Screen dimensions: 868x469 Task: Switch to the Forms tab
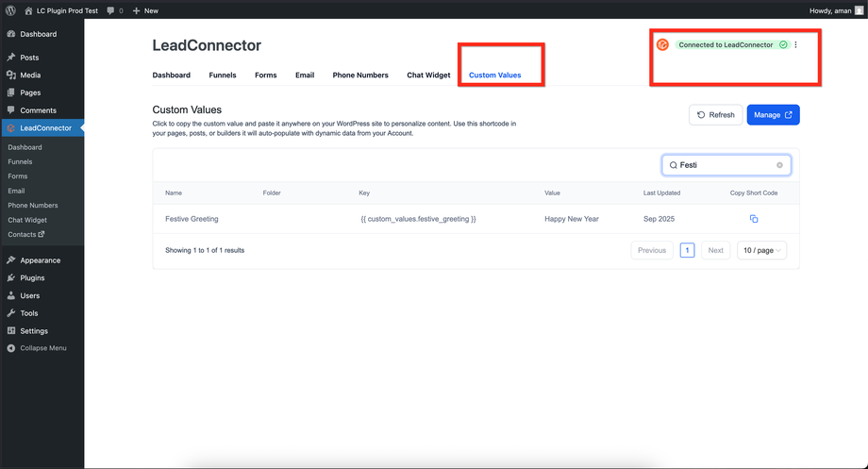coord(266,75)
